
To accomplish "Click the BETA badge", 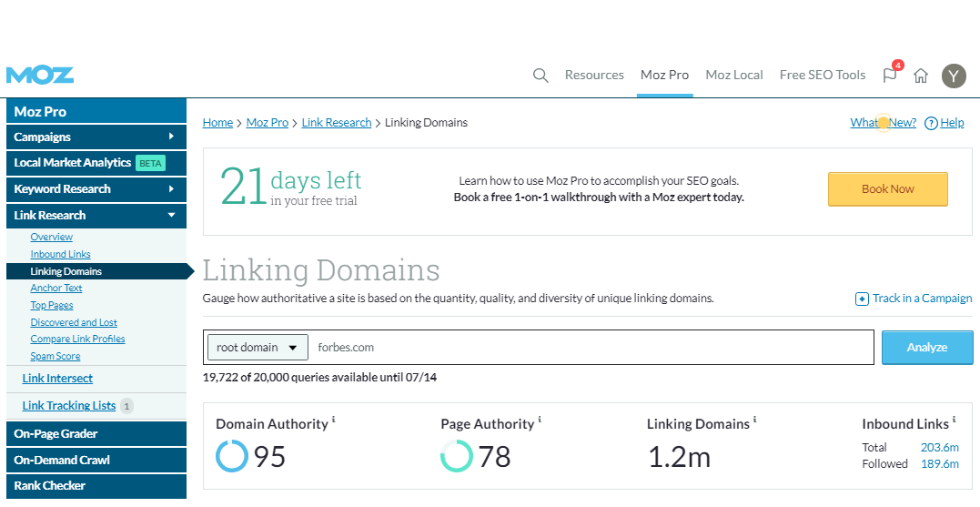I will click(150, 163).
